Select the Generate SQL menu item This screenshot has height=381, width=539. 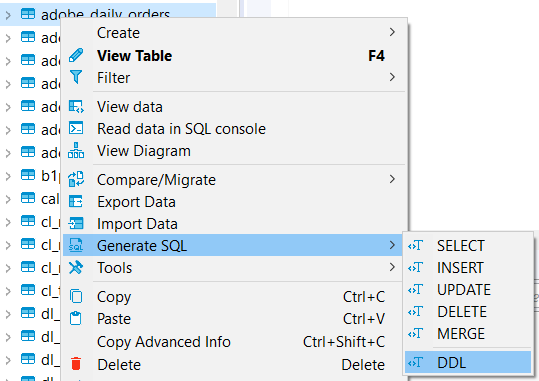pyautogui.click(x=233, y=245)
